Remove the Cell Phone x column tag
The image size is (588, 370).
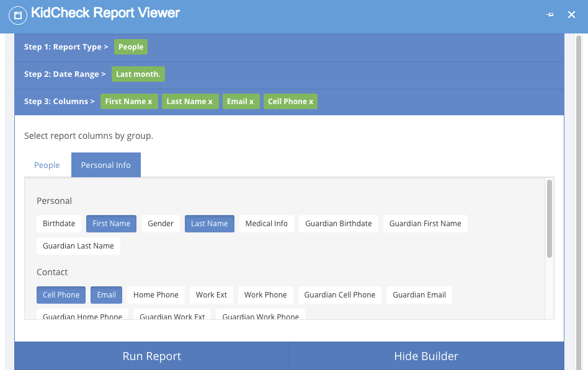[291, 102]
